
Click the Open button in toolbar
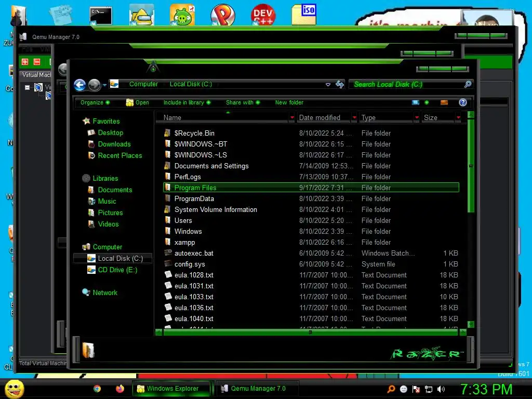point(137,102)
